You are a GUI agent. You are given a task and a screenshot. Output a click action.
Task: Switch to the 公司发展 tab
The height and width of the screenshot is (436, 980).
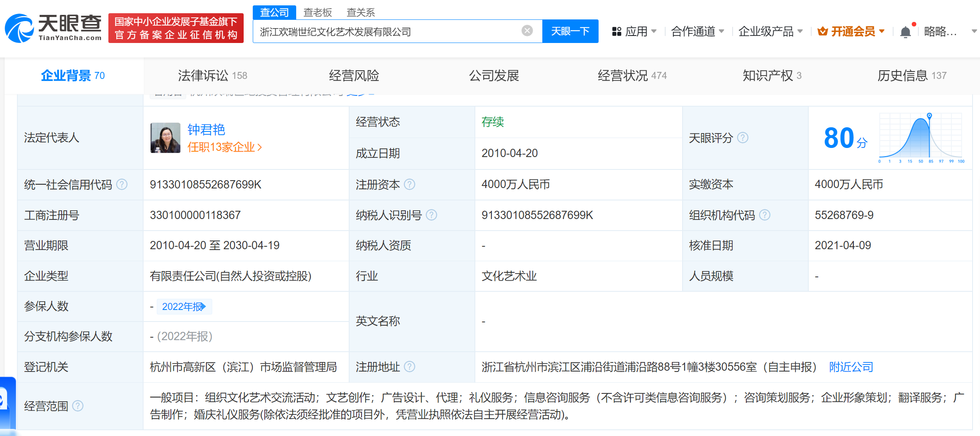point(494,76)
